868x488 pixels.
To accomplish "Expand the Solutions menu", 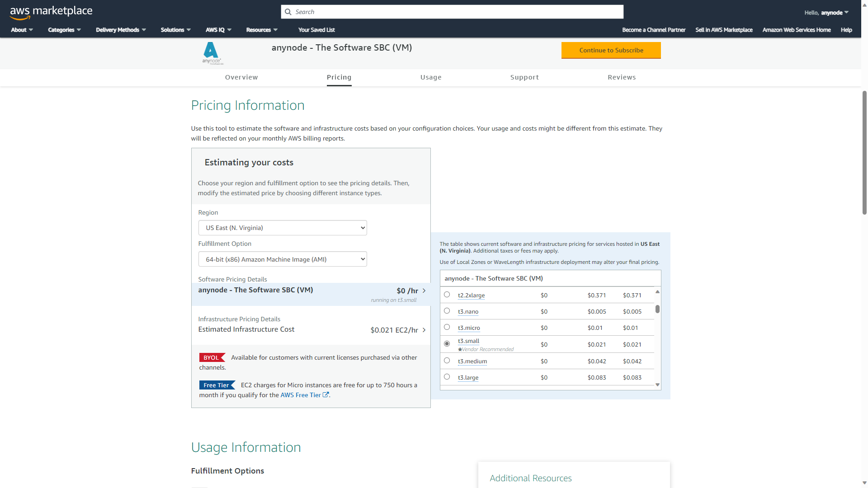I will click(x=175, y=30).
